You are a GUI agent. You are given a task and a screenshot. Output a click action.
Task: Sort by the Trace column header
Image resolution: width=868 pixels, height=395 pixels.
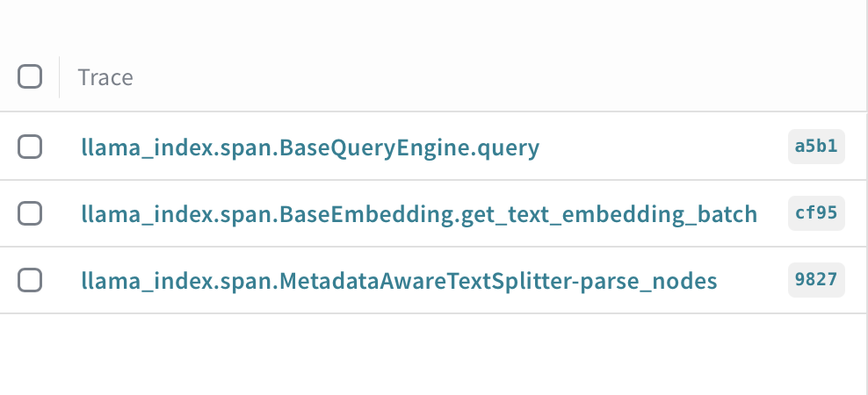[105, 77]
